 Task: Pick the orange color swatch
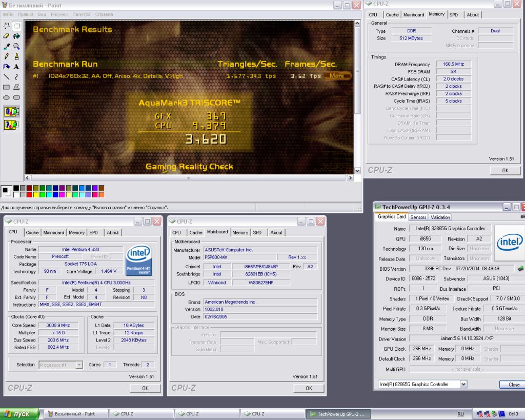pos(102,194)
